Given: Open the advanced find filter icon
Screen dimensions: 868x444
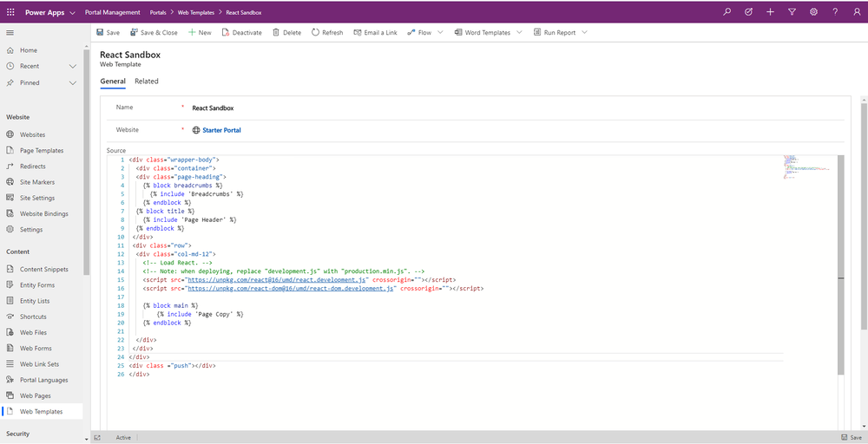Looking at the screenshot, I should [x=792, y=11].
